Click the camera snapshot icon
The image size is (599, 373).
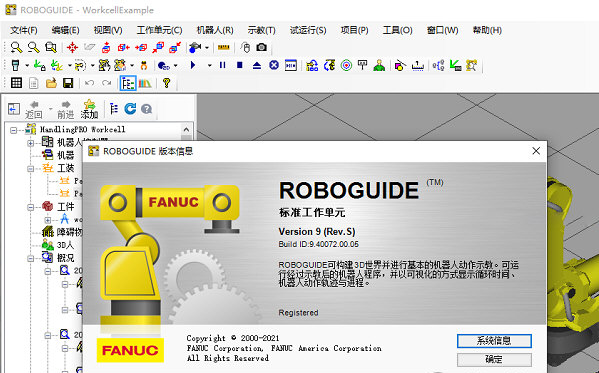[x=262, y=47]
